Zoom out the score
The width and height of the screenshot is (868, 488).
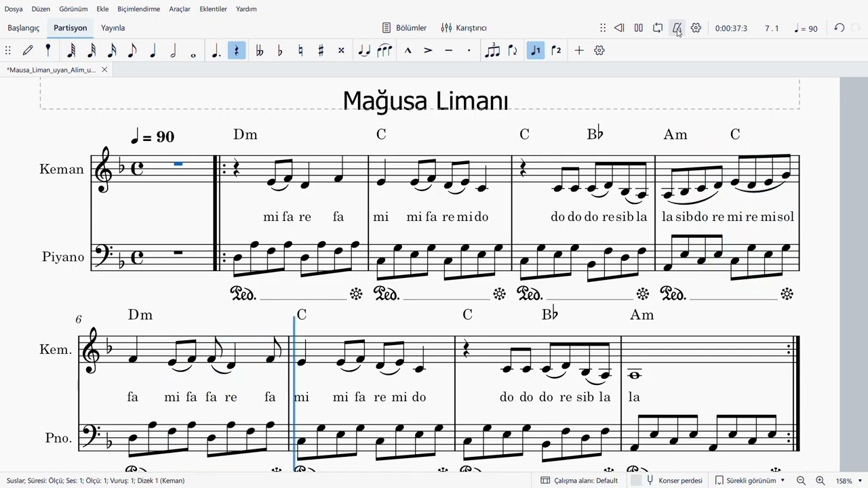[x=801, y=481]
